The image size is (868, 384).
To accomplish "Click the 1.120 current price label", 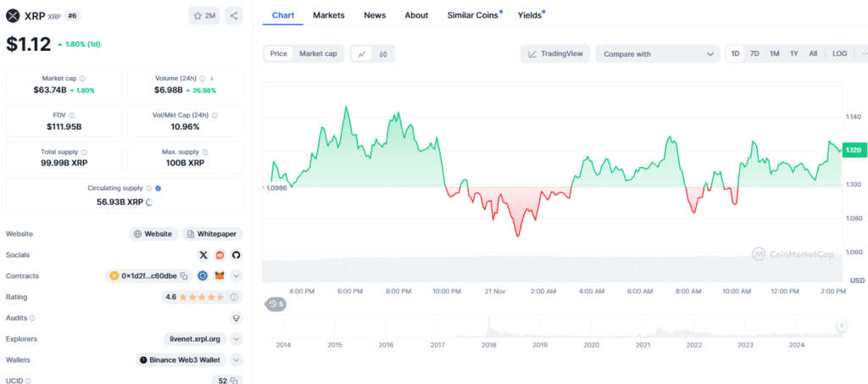I will click(853, 150).
